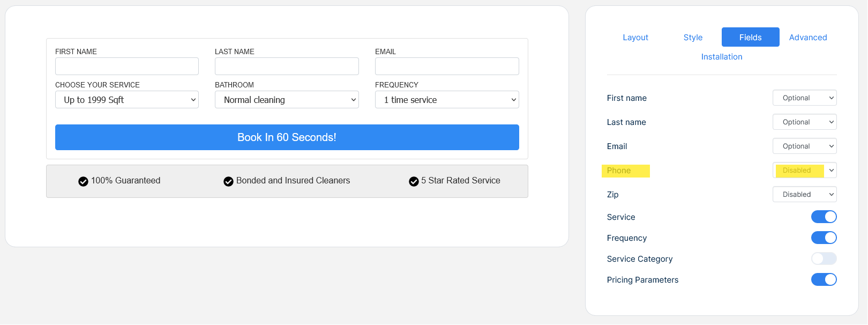The image size is (868, 325).
Task: Expand the Bathroom Normal cleaning dropdown
Action: point(287,100)
